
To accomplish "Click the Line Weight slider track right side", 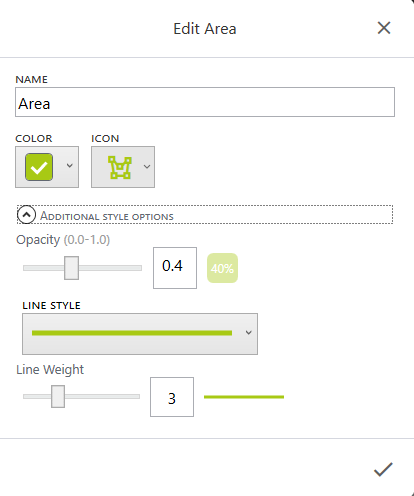I will [102, 397].
